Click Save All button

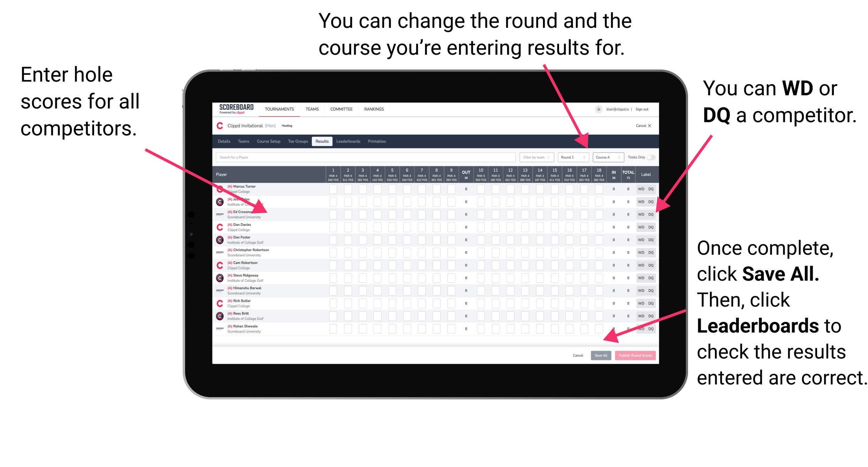coord(601,355)
